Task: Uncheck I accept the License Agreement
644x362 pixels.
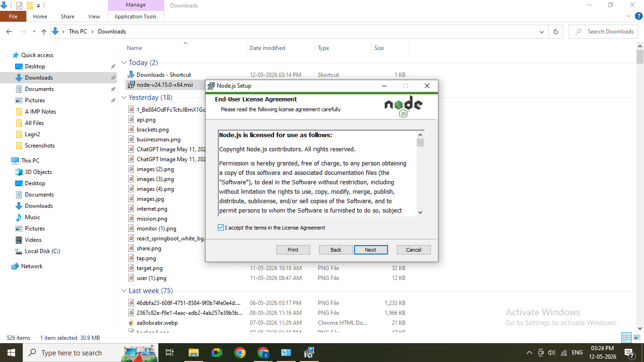Action: pyautogui.click(x=221, y=228)
